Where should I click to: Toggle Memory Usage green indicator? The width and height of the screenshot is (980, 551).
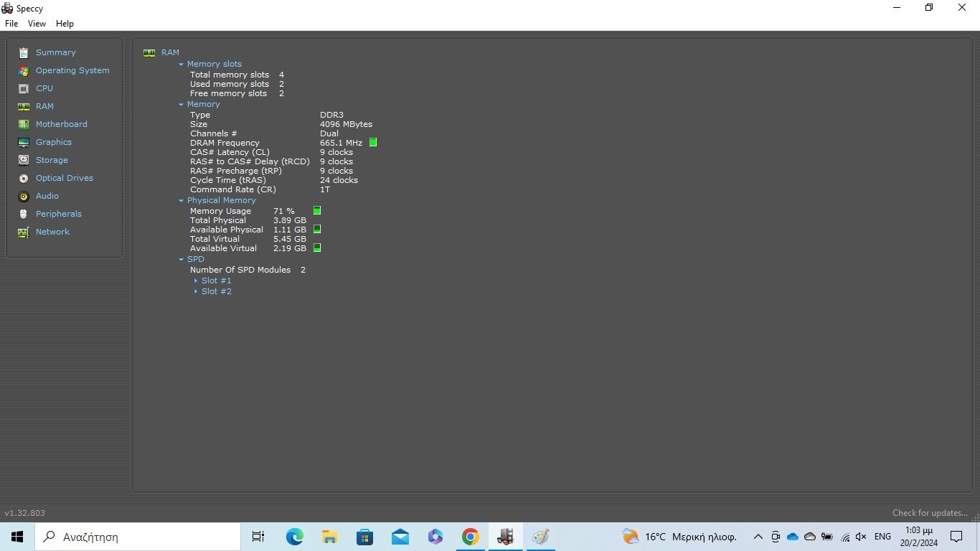tap(317, 211)
